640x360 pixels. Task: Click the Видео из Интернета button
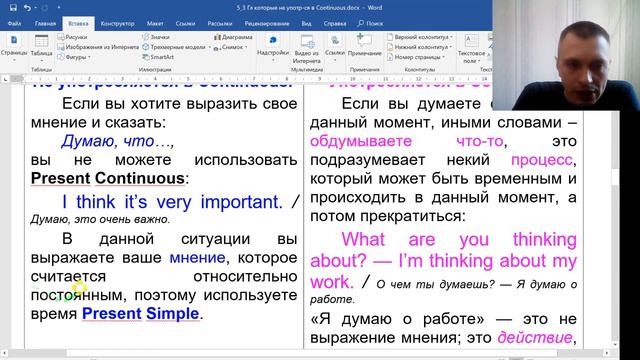click(x=307, y=49)
